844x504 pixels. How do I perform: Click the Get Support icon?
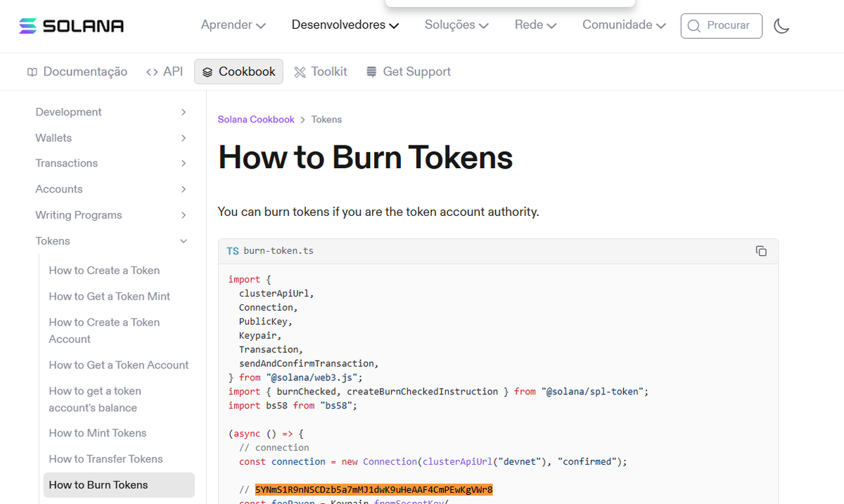(x=371, y=72)
